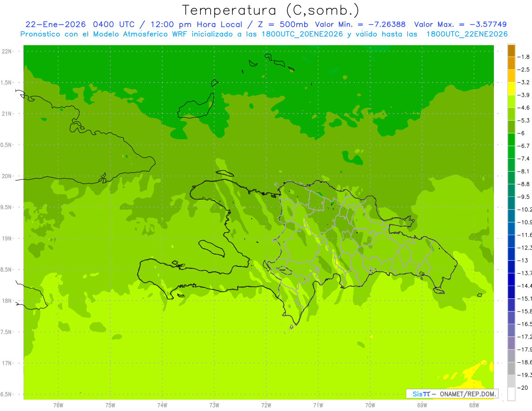This screenshot has height=411, width=532.
Task: Click the 74W longitude label
Action: point(162,405)
